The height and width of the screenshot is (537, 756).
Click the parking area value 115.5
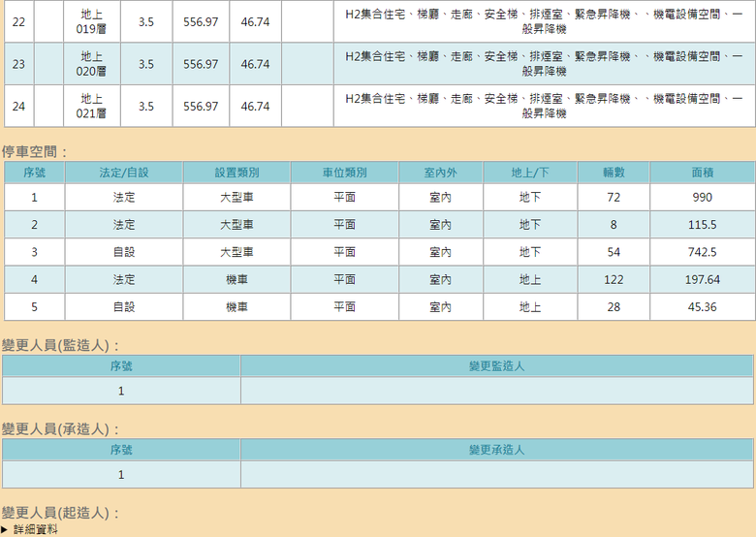[702, 225]
